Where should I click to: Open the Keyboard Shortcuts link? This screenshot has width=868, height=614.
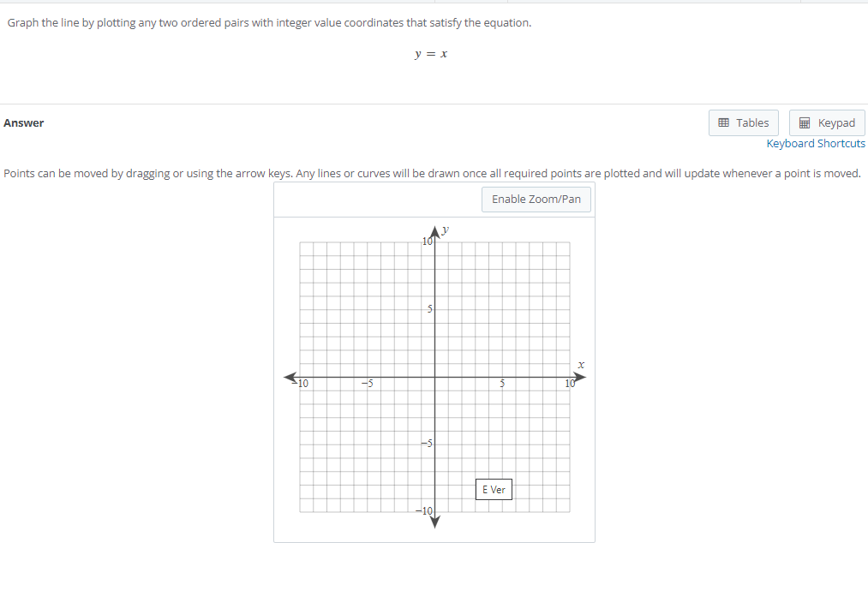815,143
